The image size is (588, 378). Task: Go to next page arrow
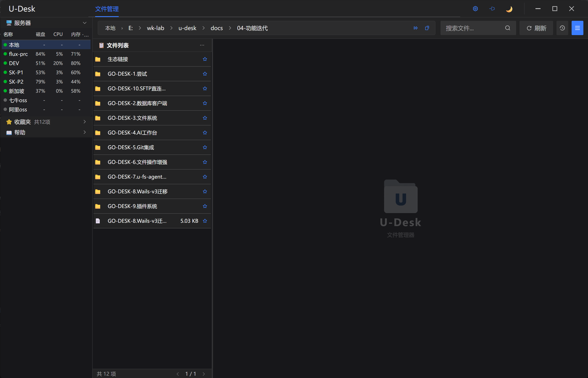[204, 374]
